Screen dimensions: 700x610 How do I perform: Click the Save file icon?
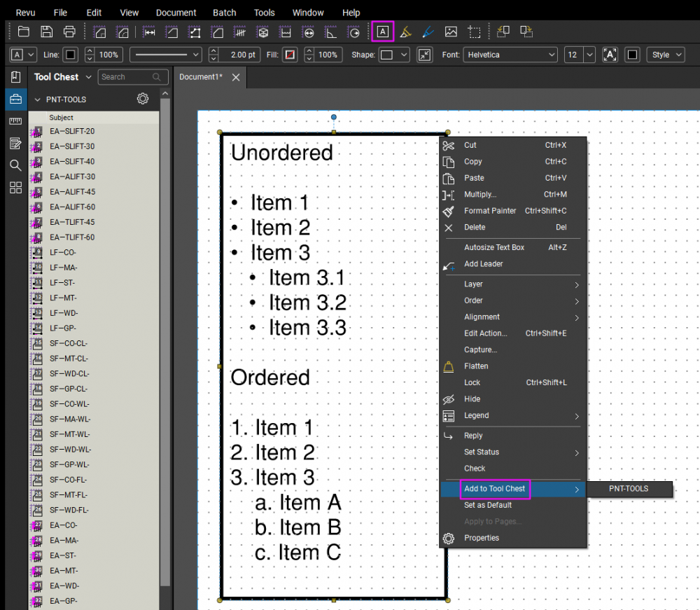click(x=46, y=32)
